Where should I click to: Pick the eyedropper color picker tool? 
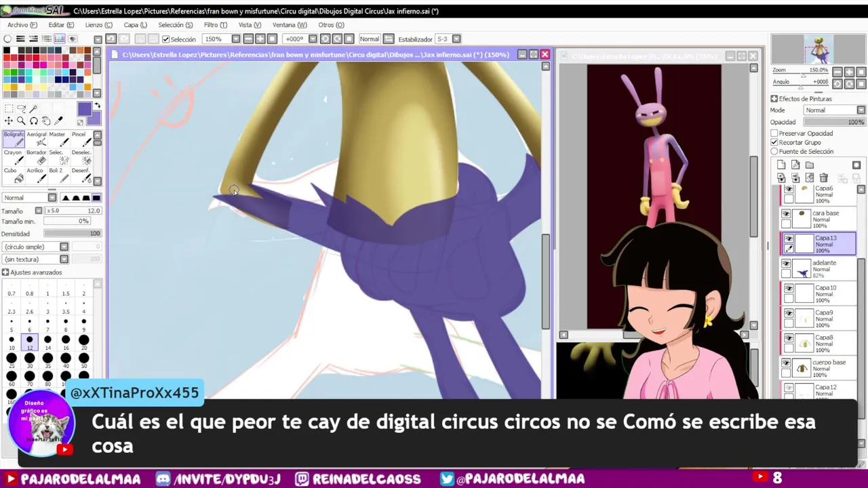tap(59, 121)
